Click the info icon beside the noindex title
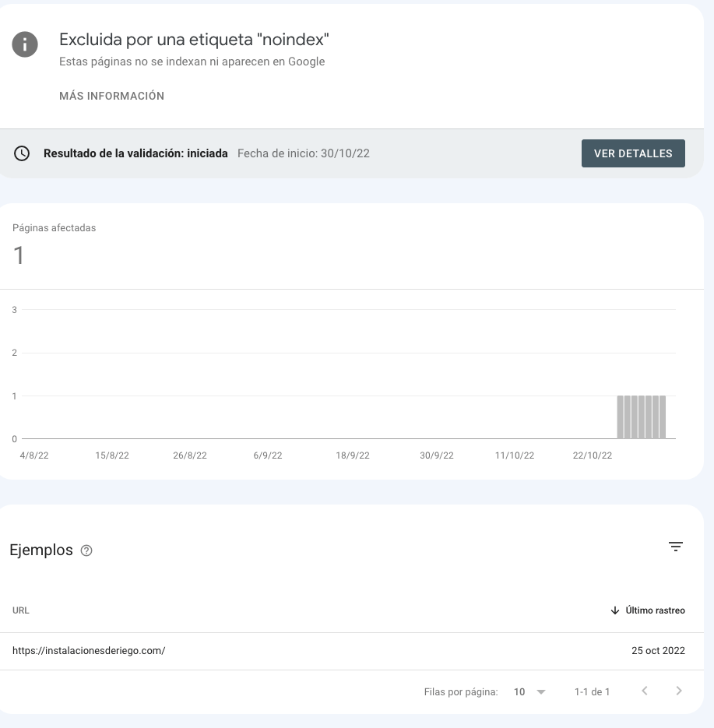Screen dimensions: 714x728 25,44
